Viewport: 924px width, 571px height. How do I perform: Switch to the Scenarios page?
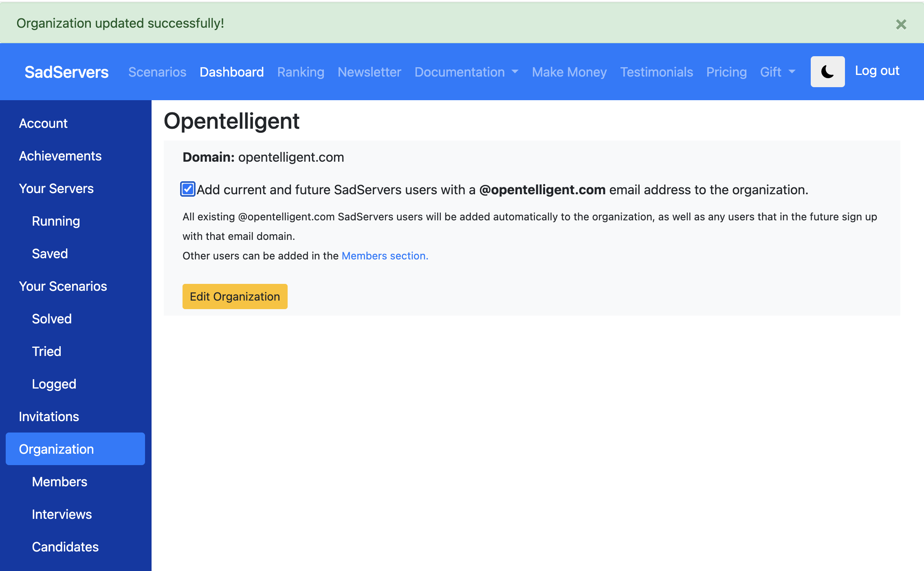tap(157, 72)
